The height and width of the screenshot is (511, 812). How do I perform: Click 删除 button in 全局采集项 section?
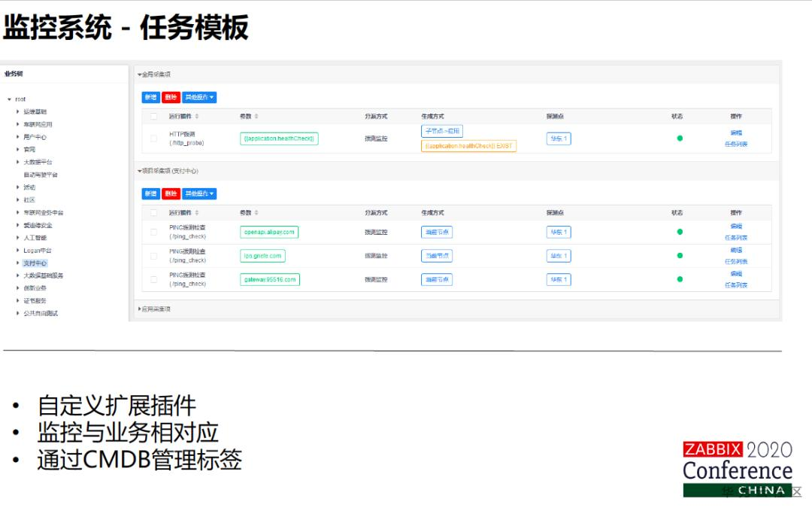(171, 97)
